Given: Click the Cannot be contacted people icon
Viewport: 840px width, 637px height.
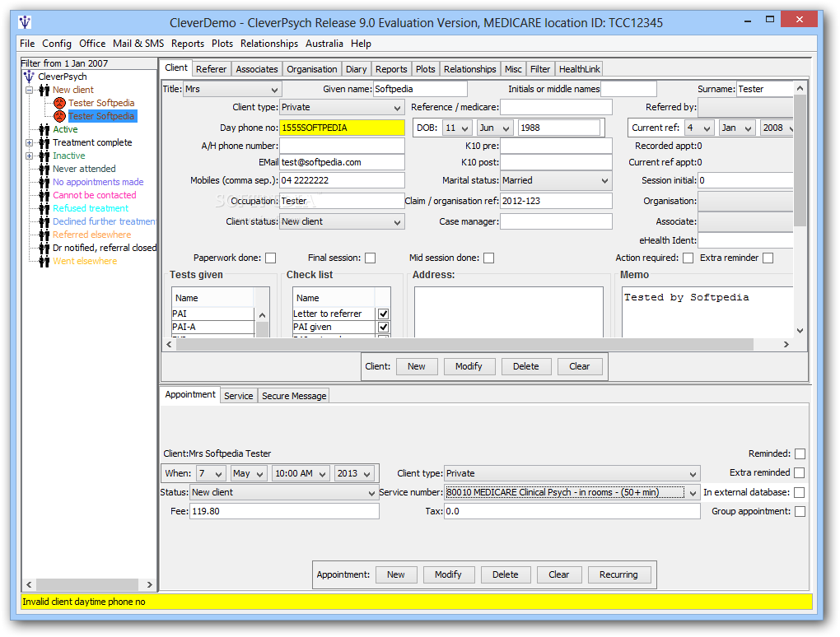Looking at the screenshot, I should (x=44, y=195).
